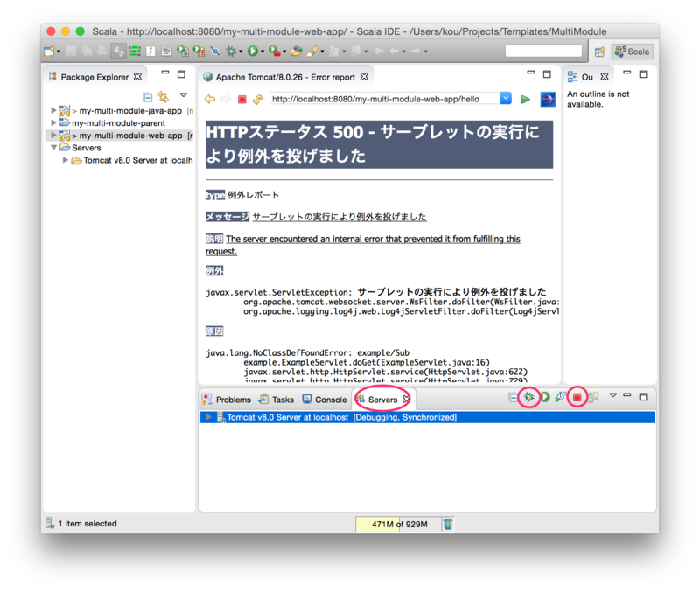Click the green Go arrow beside URL
Image resolution: width=700 pixels, height=592 pixels.
pyautogui.click(x=526, y=99)
